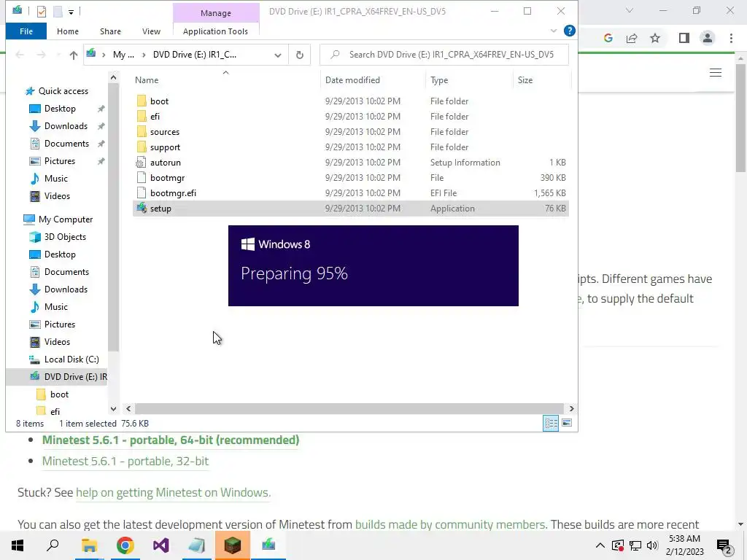
Task: Open the address bar history dropdown
Action: (x=278, y=55)
